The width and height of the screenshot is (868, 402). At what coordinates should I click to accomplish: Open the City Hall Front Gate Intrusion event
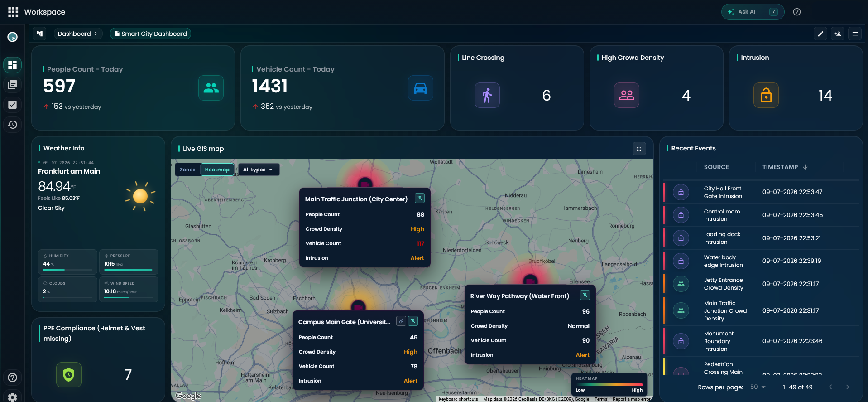pos(761,192)
